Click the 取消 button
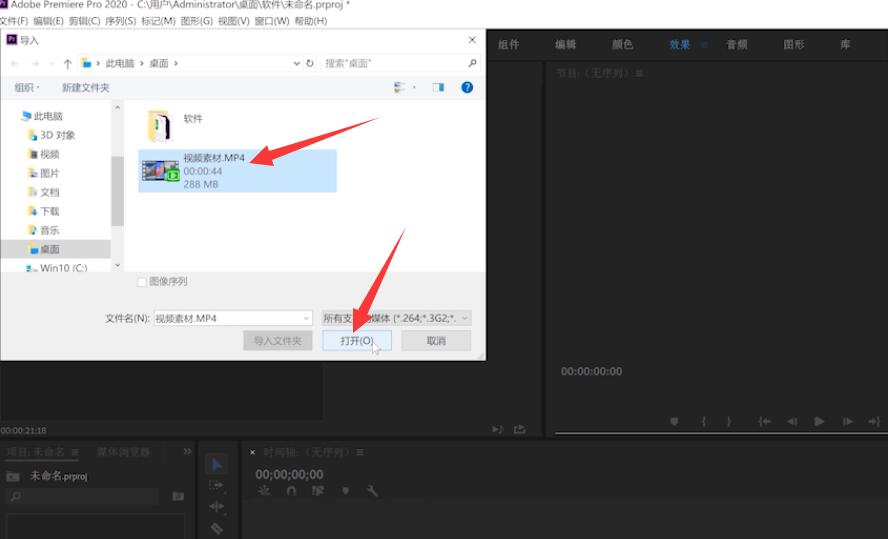 point(436,341)
